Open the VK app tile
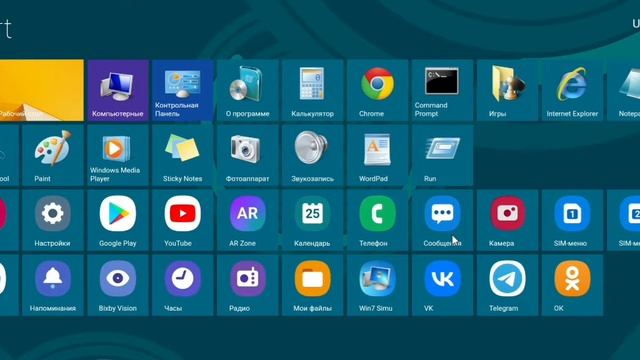640x360 pixels. click(442, 285)
